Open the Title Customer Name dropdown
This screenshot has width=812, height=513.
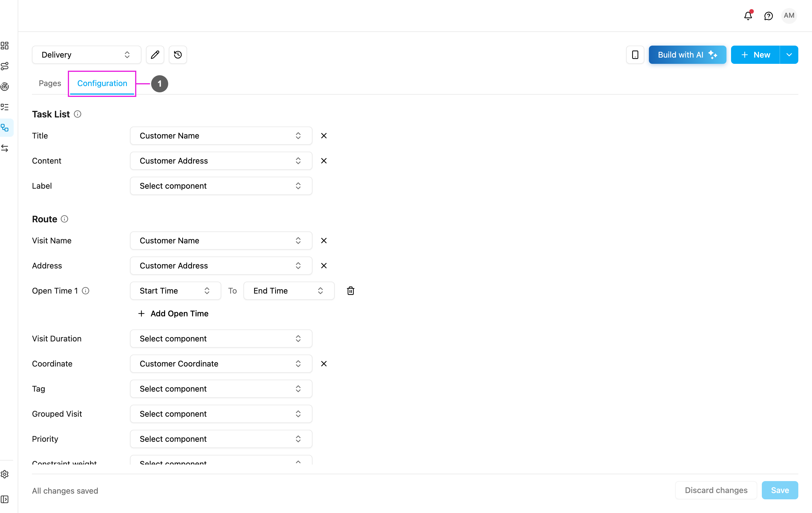(221, 136)
